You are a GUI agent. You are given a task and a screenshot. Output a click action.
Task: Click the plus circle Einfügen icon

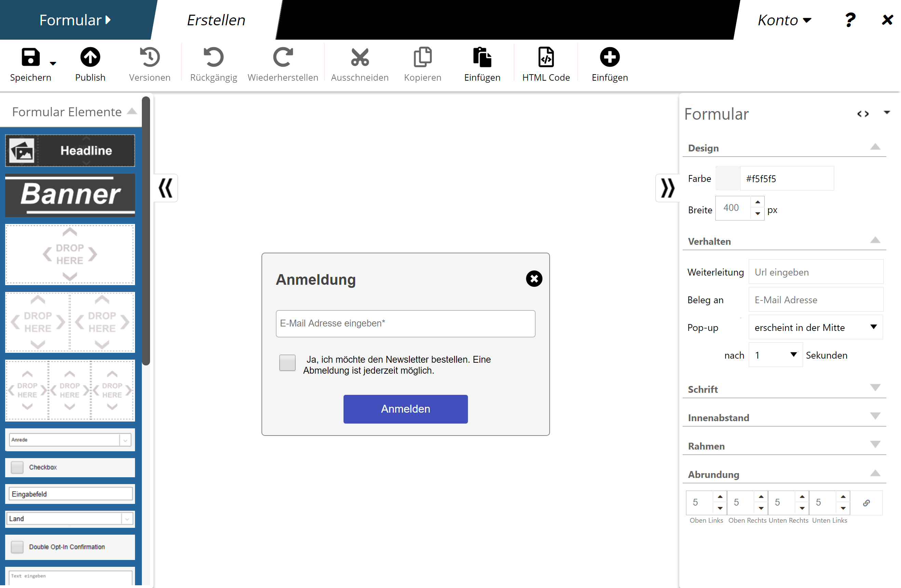tap(609, 57)
